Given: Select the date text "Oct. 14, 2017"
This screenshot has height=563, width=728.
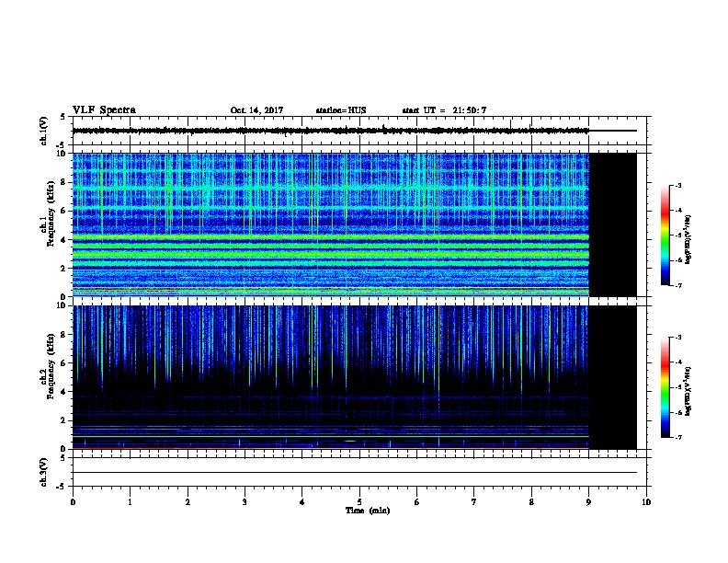Looking at the screenshot, I should tap(256, 110).
